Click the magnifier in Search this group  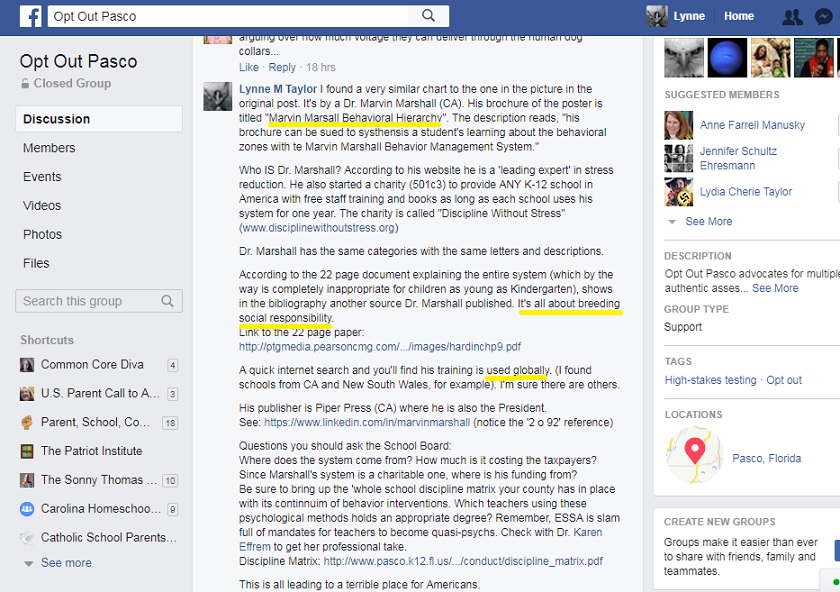(168, 301)
